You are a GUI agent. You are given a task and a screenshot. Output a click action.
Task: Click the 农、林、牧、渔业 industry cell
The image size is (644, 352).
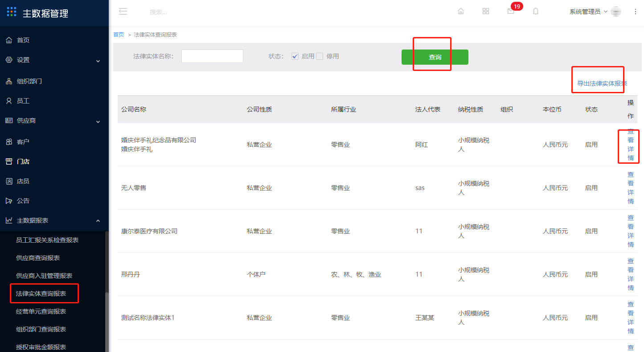click(x=356, y=274)
